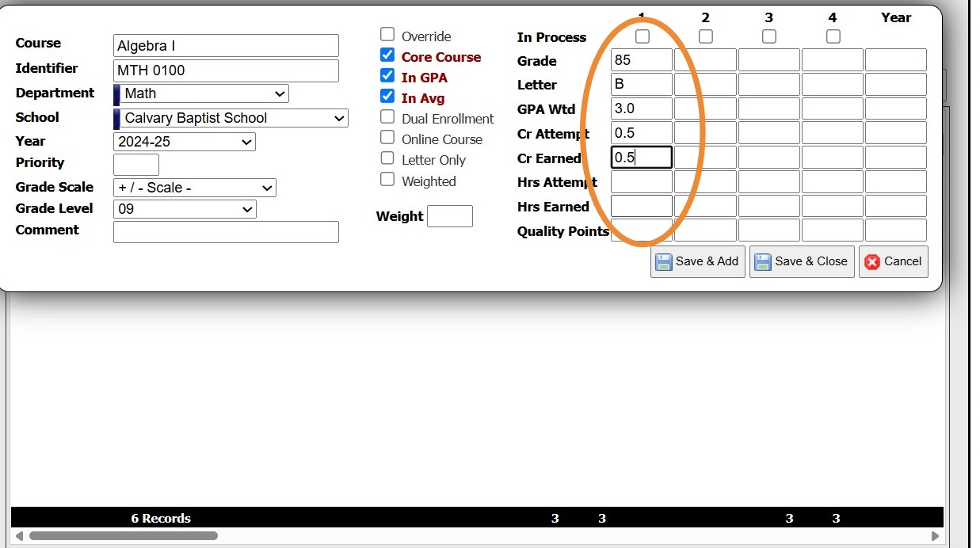The image size is (980, 548).
Task: Click the term 1 Grade field showing 85
Action: point(642,60)
